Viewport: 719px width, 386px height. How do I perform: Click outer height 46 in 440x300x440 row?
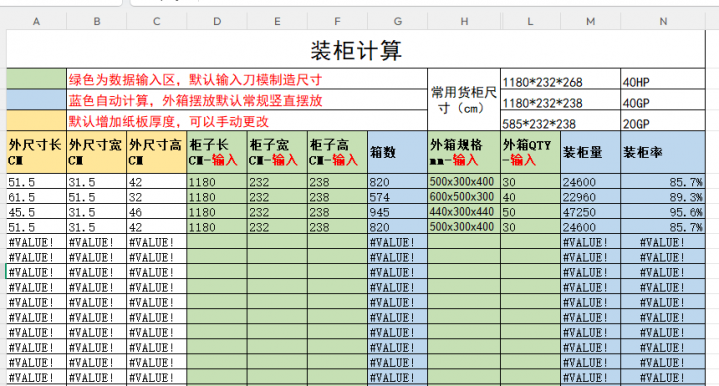(x=157, y=212)
